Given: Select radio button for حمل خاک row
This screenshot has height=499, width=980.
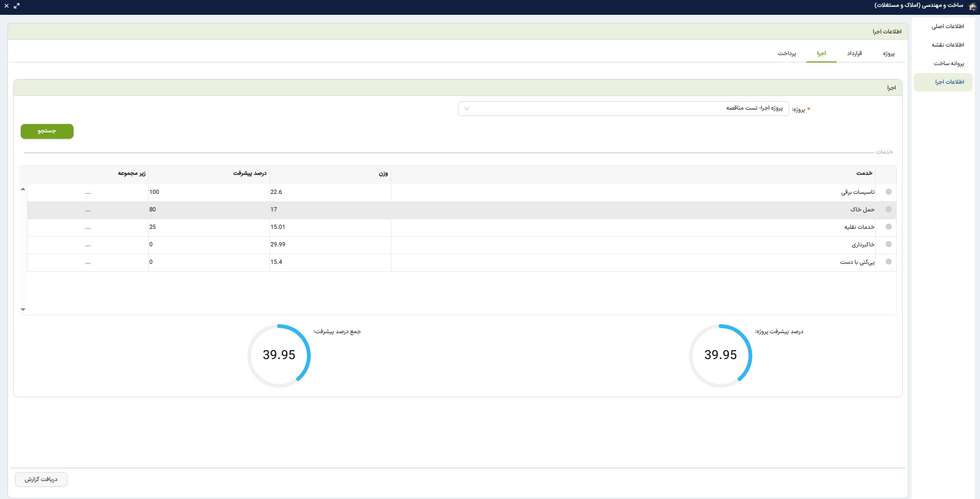Looking at the screenshot, I should [x=888, y=210].
